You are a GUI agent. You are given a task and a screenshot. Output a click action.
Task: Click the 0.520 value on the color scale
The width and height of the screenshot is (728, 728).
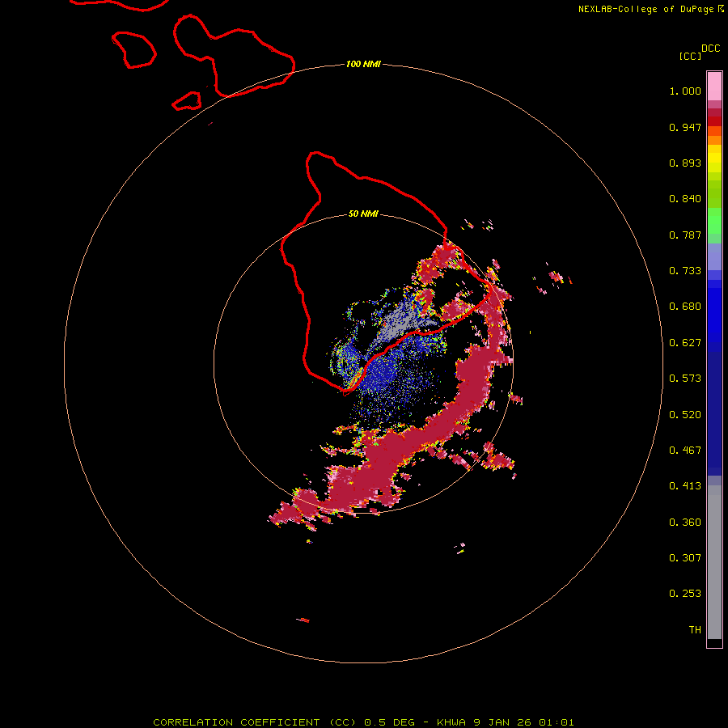685,415
